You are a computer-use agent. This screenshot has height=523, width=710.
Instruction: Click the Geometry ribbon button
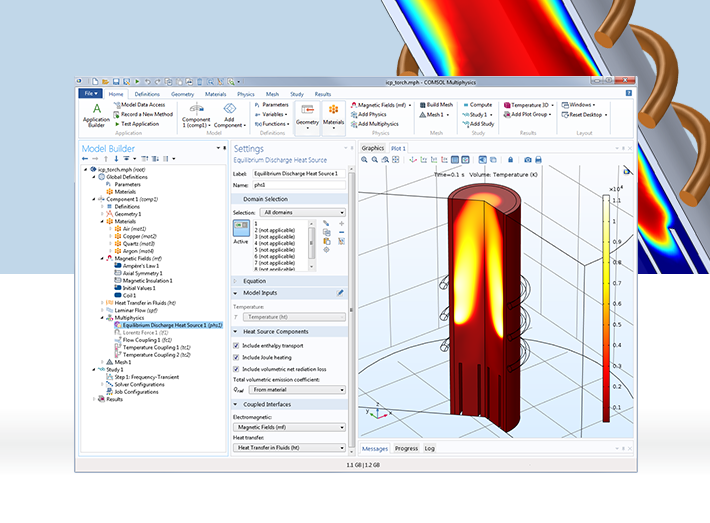307,113
